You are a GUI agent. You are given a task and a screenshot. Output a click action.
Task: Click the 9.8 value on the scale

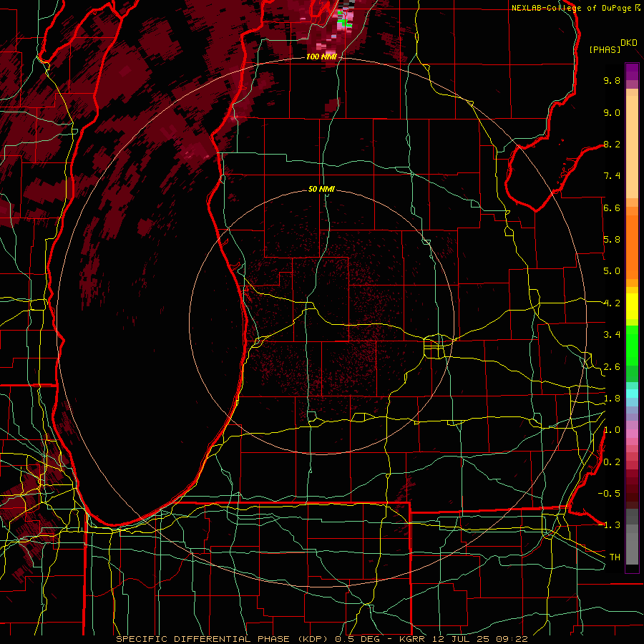[612, 80]
